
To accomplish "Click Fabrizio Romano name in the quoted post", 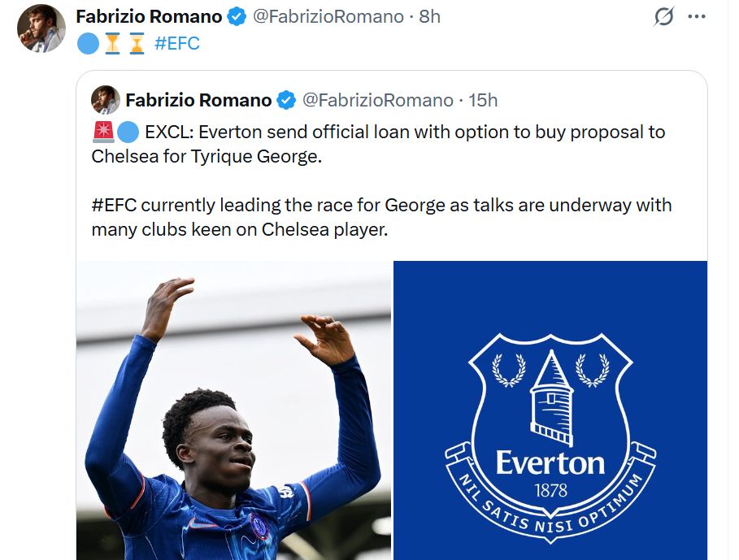I will 198,100.
